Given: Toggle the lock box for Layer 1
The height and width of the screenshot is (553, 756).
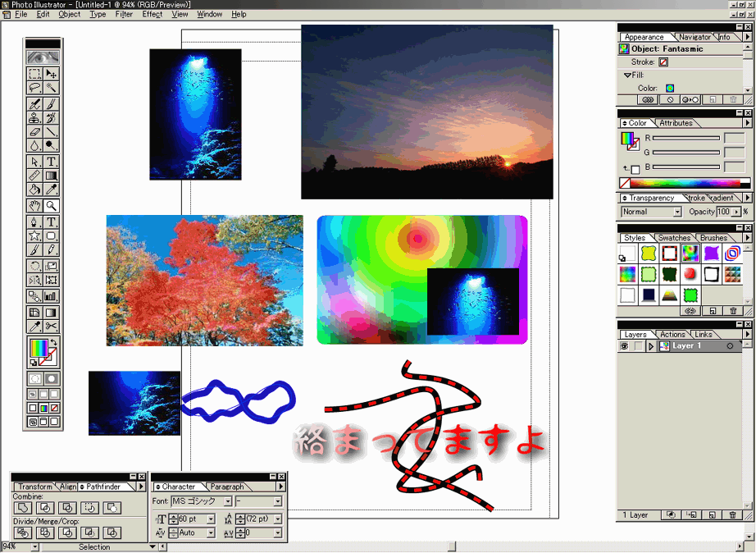Looking at the screenshot, I should point(637,347).
